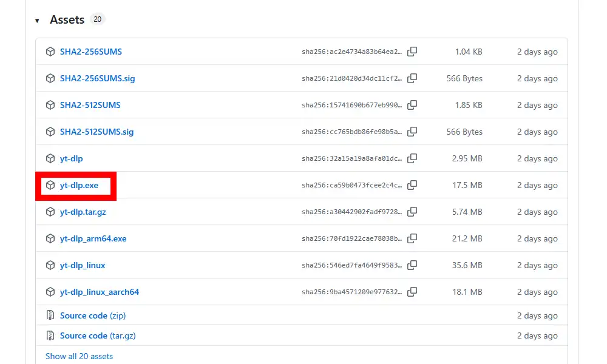Download the yt-dlp.exe file
Viewport: 607px width, 364px height.
point(79,185)
